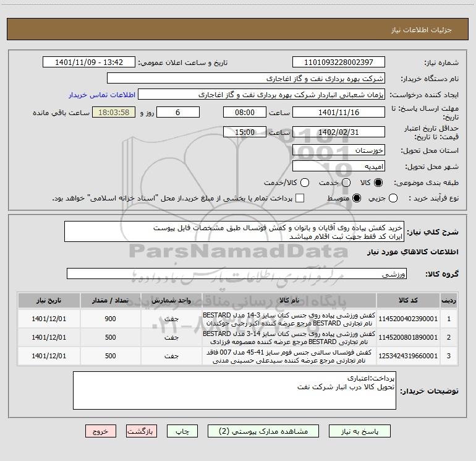
Task: Click the announcement date field 1401/11/09 - 13:42
Action: pyautogui.click(x=89, y=62)
